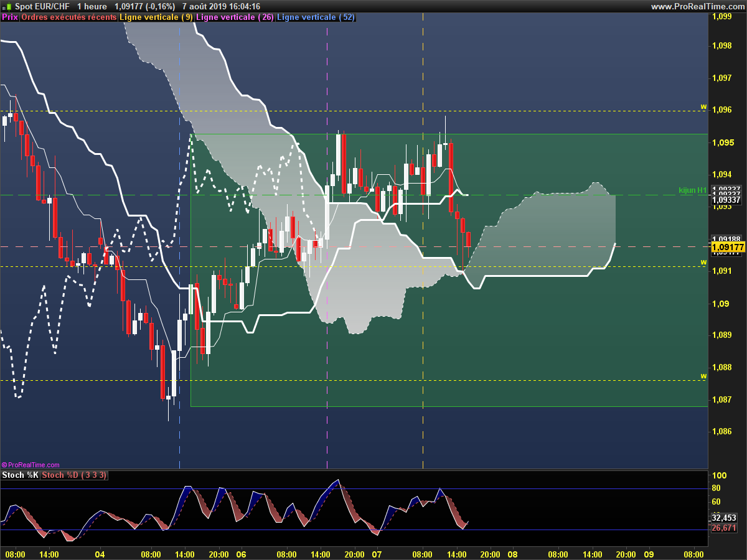This screenshot has height=560, width=747.
Task: Click the yellow current price tag 1,09177
Action: 727,247
